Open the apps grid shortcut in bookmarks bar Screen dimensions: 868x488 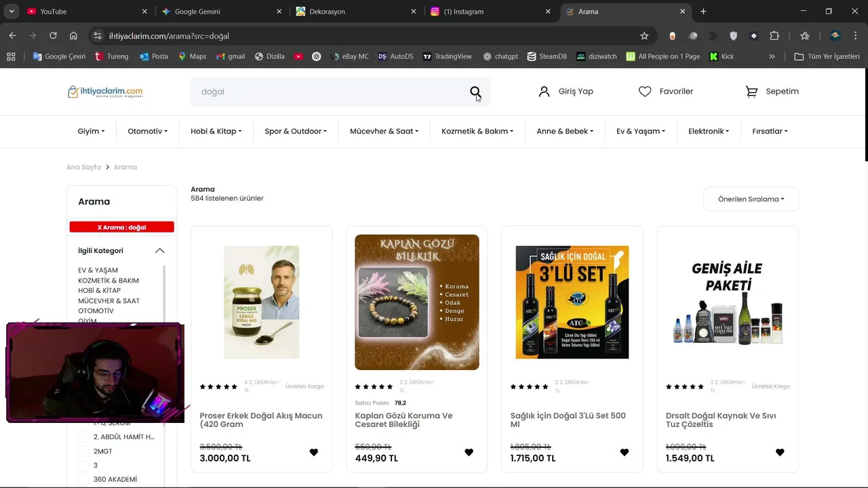(x=10, y=56)
